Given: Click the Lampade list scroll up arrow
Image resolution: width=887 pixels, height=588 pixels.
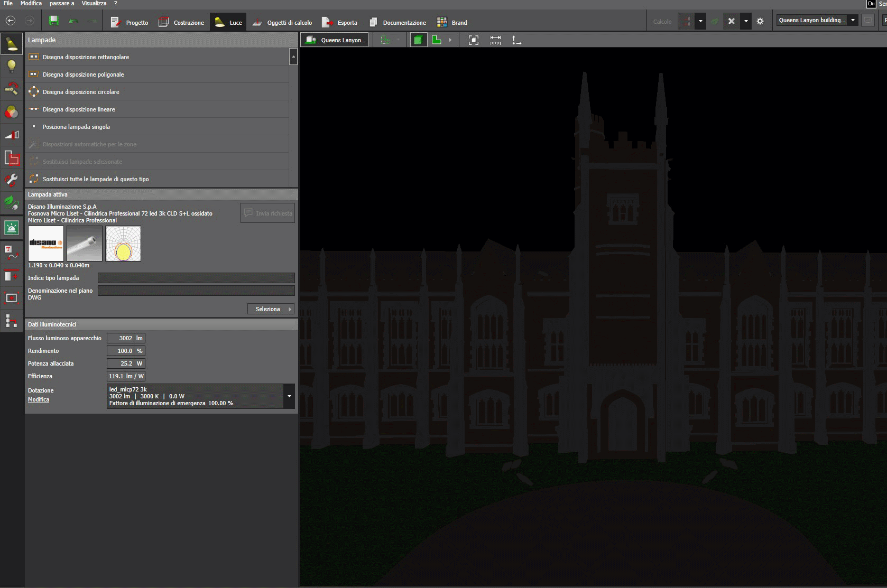Looking at the screenshot, I should pos(293,57).
